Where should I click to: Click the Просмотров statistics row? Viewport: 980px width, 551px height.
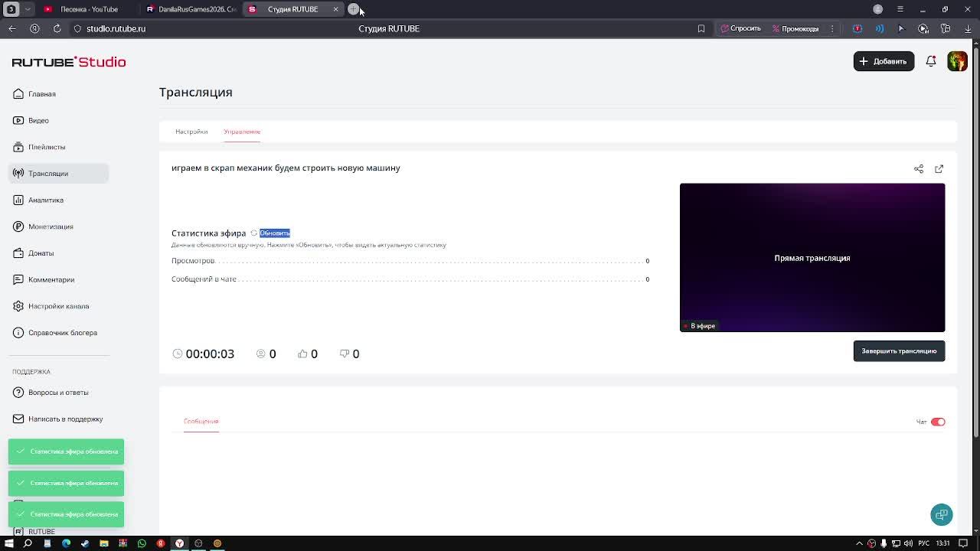410,261
